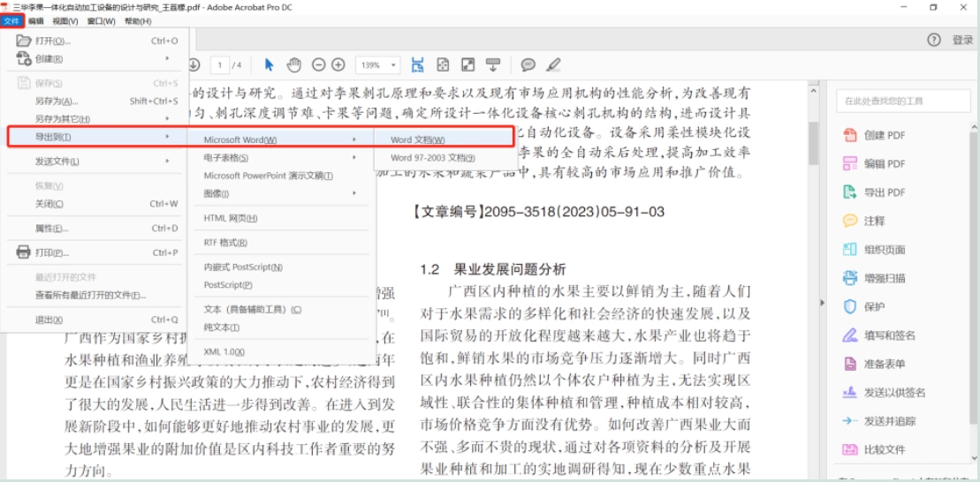The image size is (980, 482).
Task: Click the zoom in plus icon
Action: tap(338, 65)
